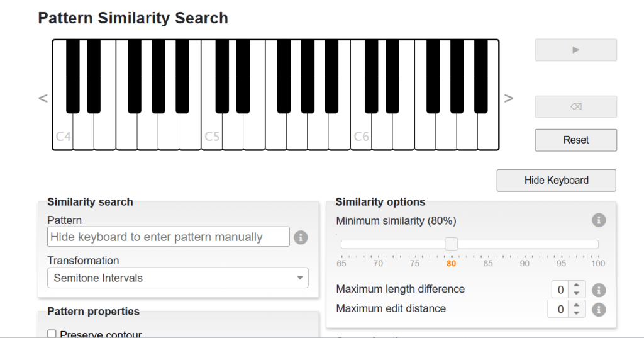Viewport: 644px width, 338px height.
Task: Click into the Pattern input field
Action: (169, 237)
